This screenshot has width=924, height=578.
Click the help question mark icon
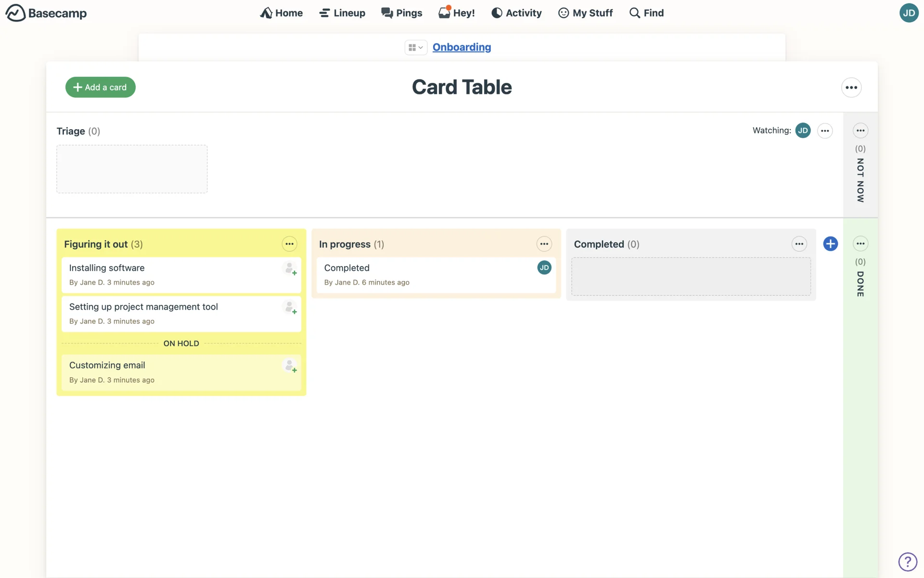(x=908, y=562)
